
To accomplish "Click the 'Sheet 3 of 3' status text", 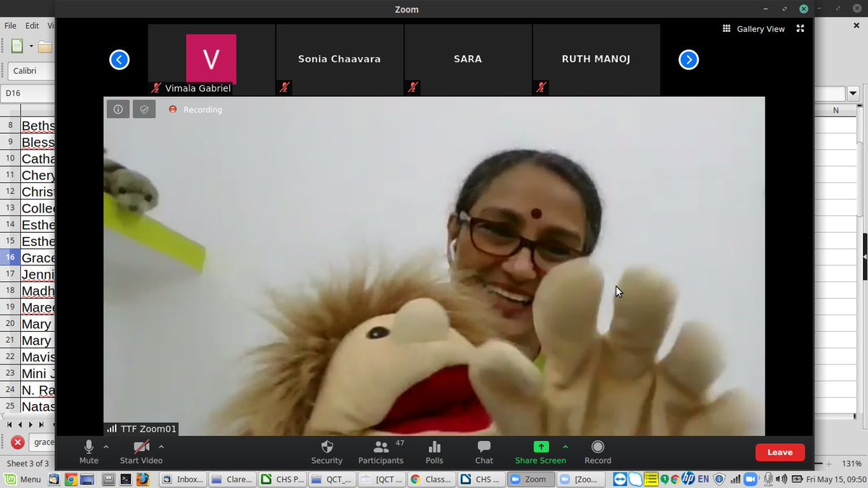I will [27, 463].
